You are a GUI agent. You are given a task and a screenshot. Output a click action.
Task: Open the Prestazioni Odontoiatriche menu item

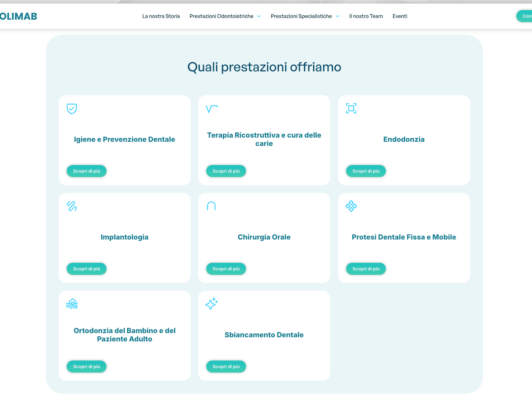pyautogui.click(x=221, y=16)
